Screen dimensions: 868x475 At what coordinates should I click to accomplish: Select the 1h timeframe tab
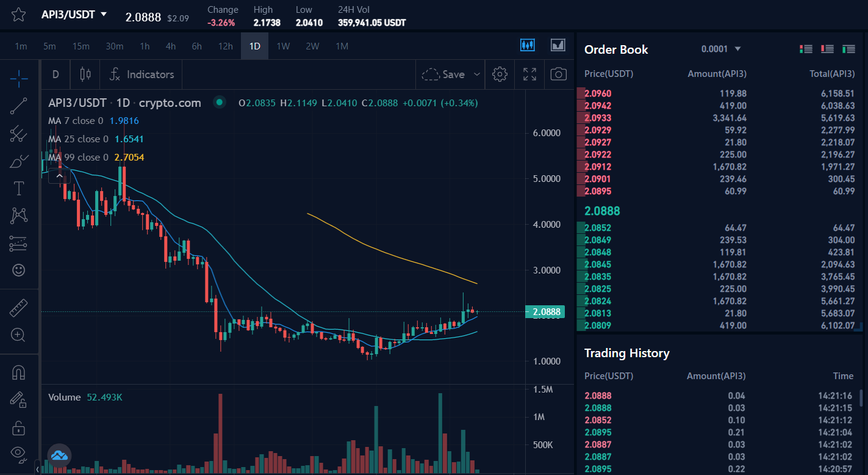[145, 46]
